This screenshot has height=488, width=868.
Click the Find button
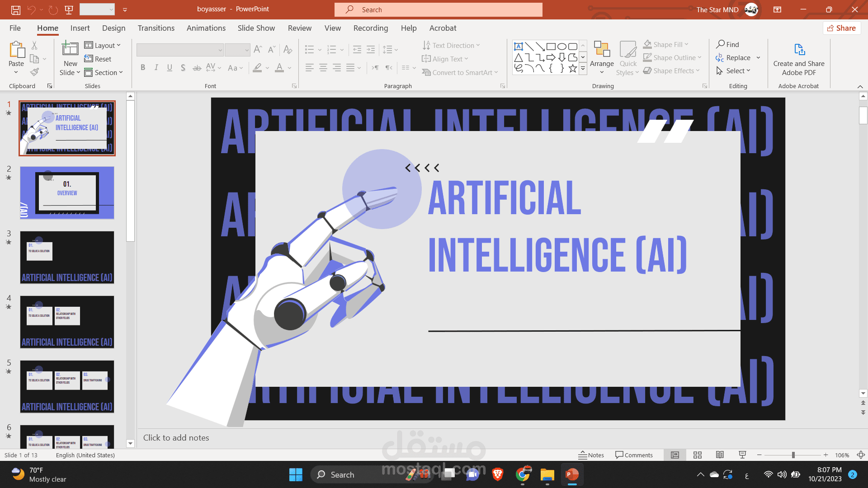(728, 44)
